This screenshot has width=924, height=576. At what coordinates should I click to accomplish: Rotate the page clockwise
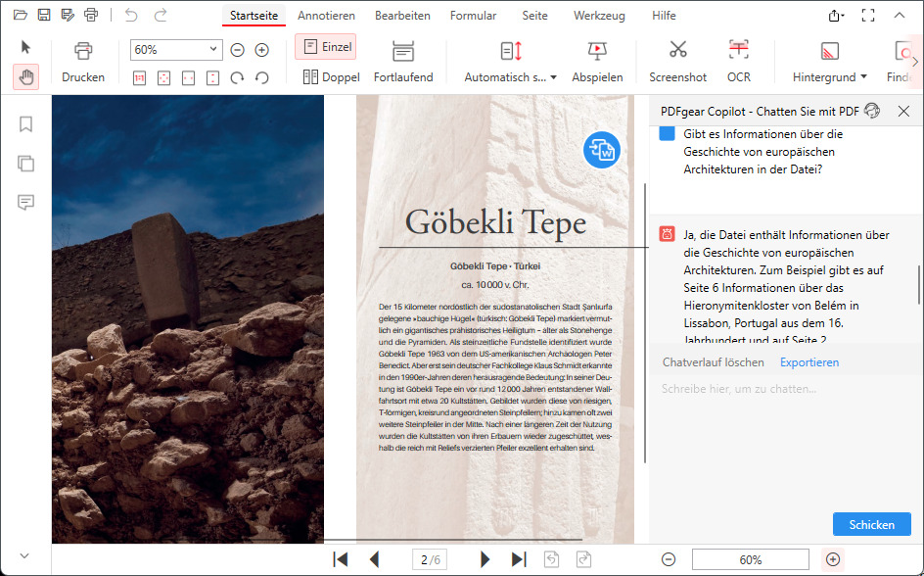point(237,77)
